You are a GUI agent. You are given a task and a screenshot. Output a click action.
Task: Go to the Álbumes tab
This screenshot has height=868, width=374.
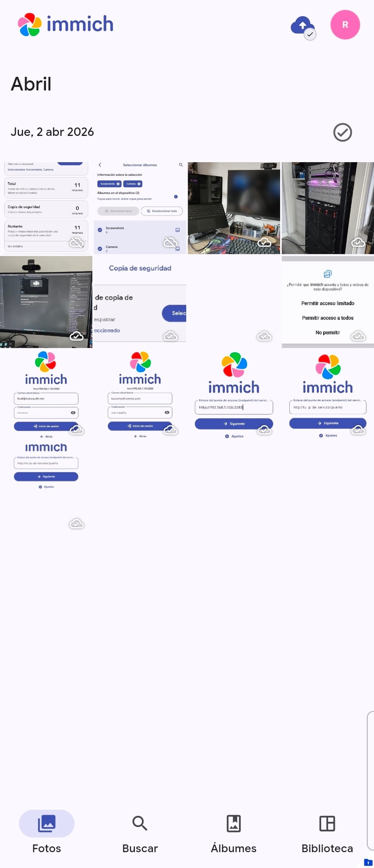pyautogui.click(x=233, y=832)
